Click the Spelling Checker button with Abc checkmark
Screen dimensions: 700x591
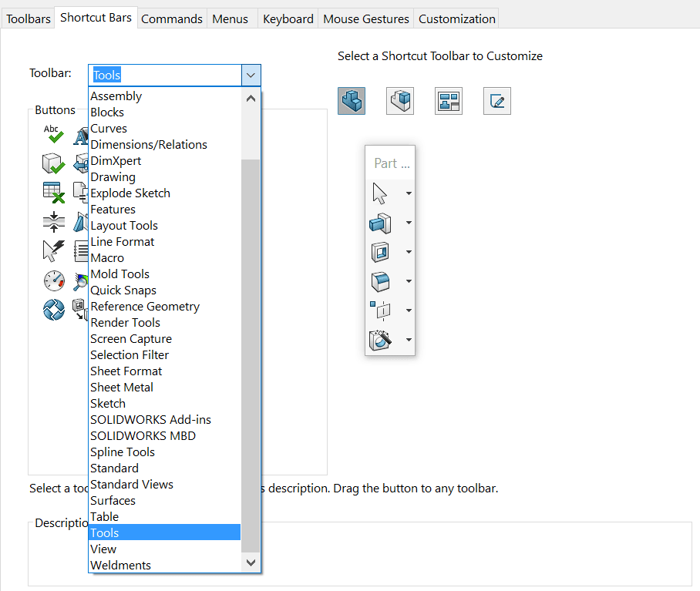(x=53, y=134)
